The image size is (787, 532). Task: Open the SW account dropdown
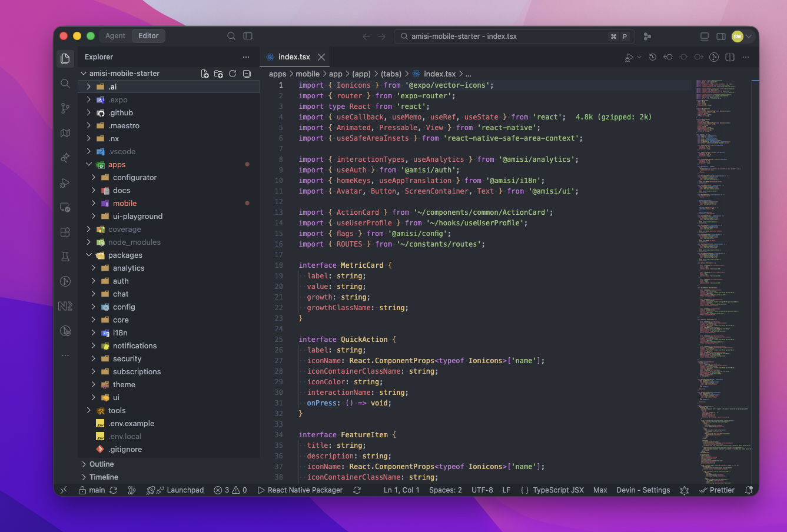[742, 36]
